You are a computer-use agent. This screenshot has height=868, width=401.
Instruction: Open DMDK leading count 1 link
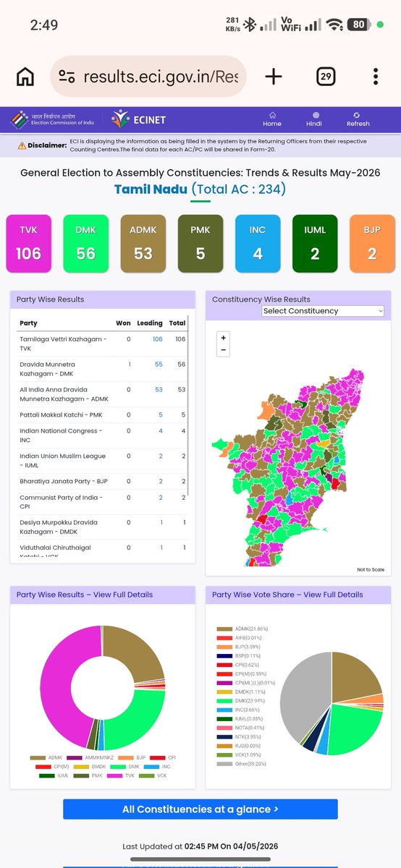tap(161, 522)
